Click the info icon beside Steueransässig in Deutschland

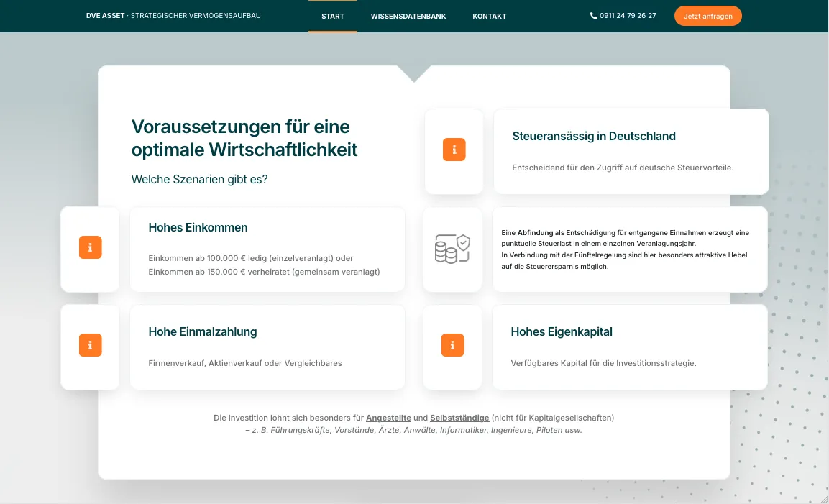pyautogui.click(x=454, y=150)
